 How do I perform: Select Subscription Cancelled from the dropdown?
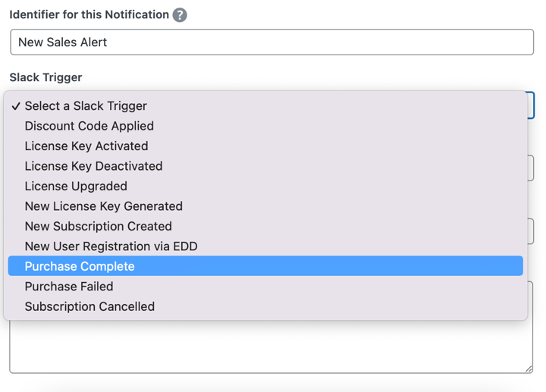[89, 307]
